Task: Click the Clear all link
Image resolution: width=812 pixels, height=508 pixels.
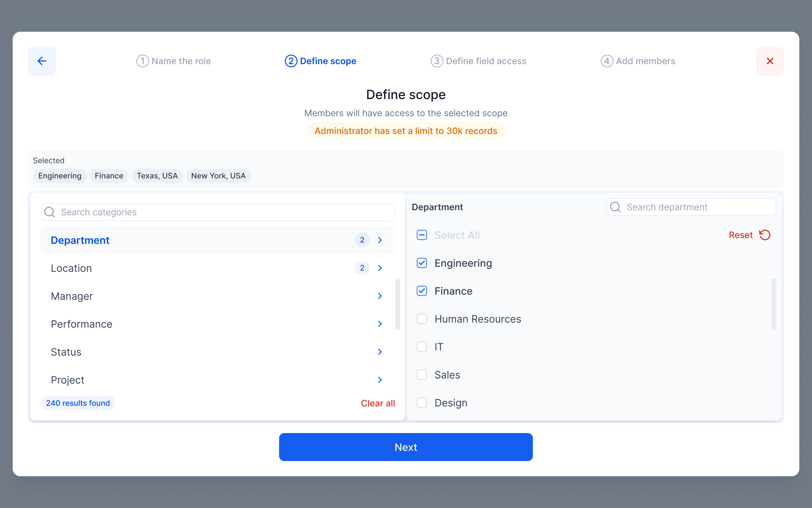Action: [378, 403]
